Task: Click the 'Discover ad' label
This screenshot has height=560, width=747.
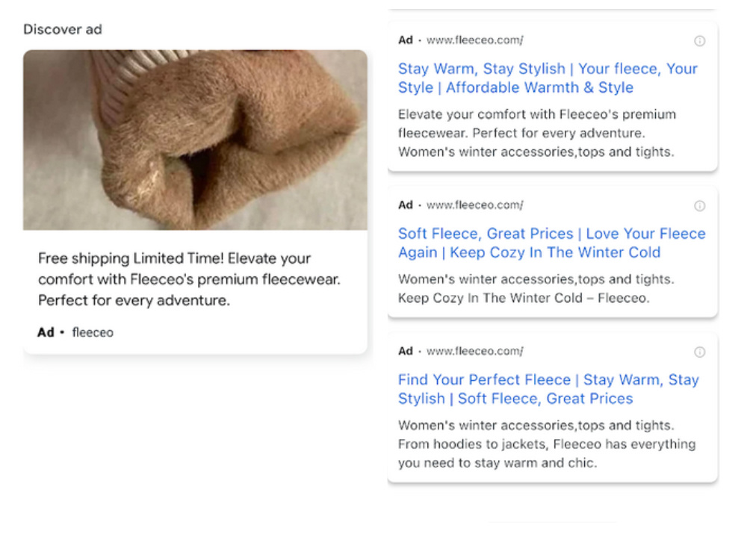Action: [x=63, y=30]
